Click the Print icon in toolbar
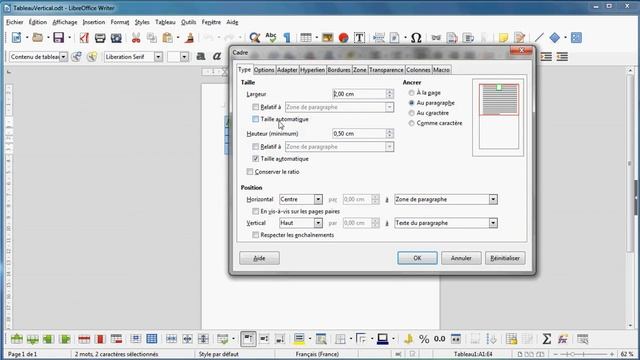 click(x=100, y=38)
